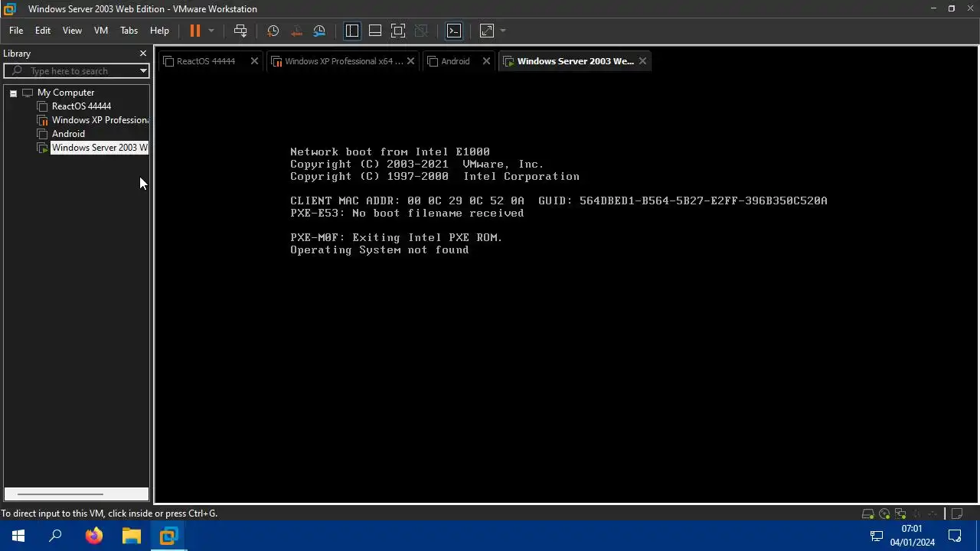Viewport: 980px width, 551px height.
Task: Select Windows XP Professional in Library tree
Action: [x=100, y=120]
